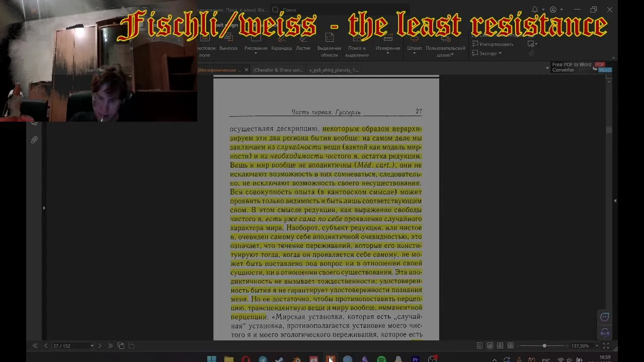Open Telegram from taskbar

coord(263,359)
